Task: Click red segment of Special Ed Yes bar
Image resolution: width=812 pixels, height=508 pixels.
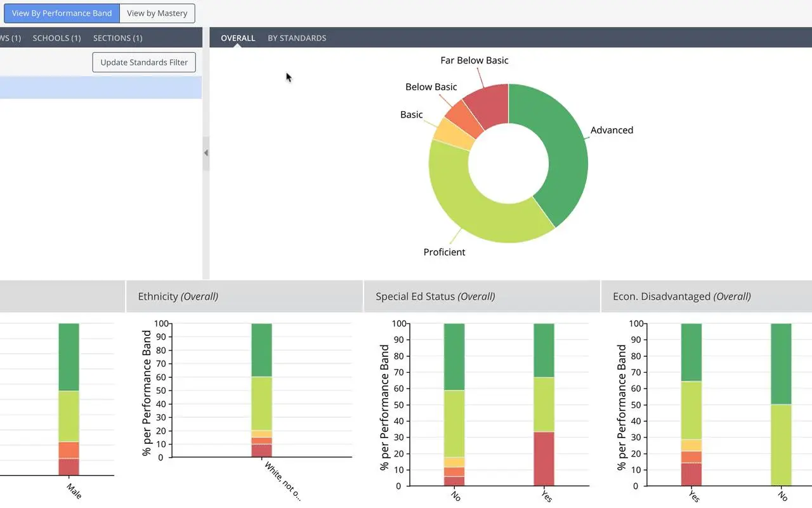Action: click(x=544, y=458)
